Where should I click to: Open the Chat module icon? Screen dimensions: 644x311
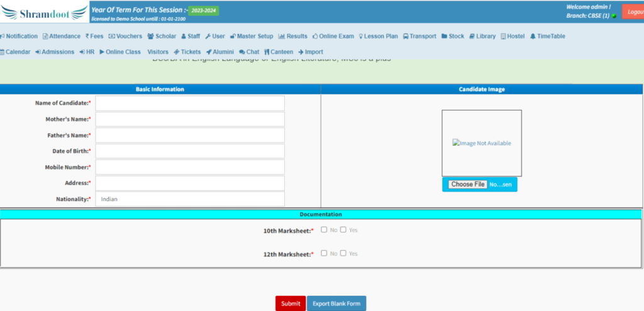pyautogui.click(x=241, y=52)
